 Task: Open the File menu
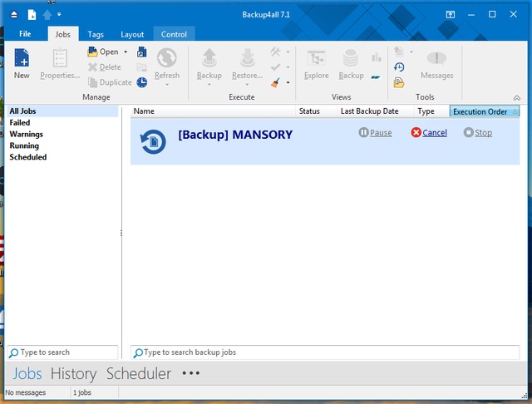pyautogui.click(x=25, y=34)
